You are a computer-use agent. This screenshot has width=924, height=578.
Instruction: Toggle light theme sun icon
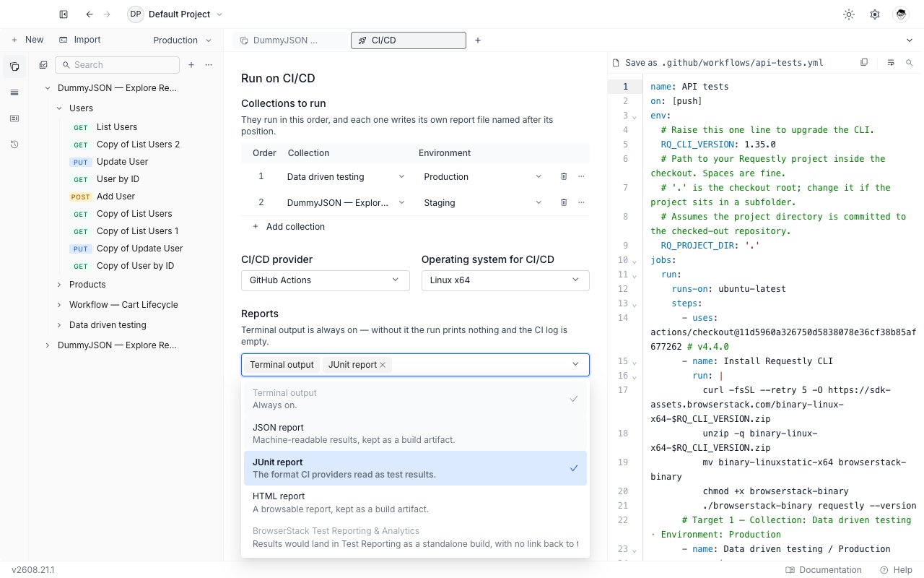pyautogui.click(x=849, y=14)
